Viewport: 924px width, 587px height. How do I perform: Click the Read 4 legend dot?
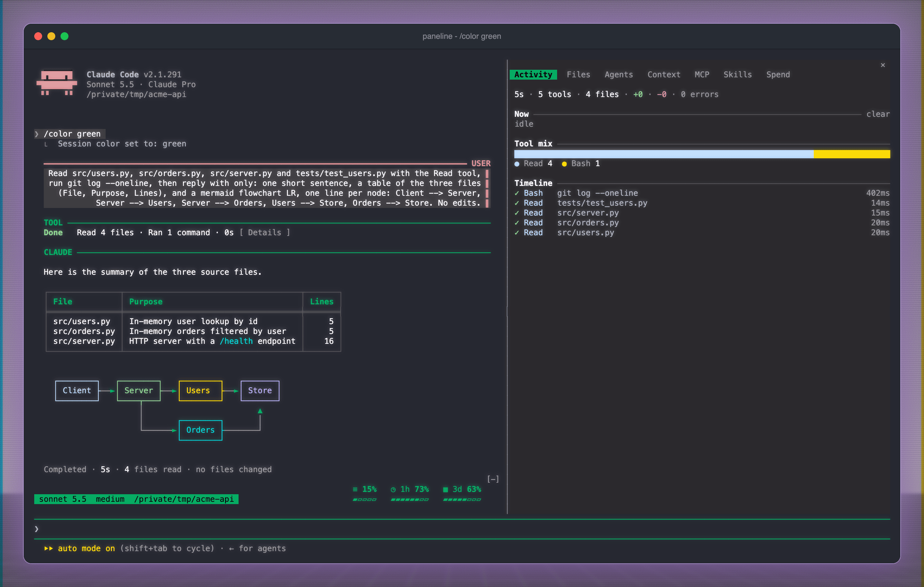point(517,164)
